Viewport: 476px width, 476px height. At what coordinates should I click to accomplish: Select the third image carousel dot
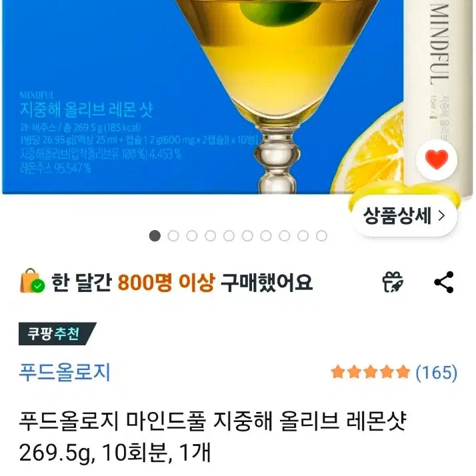(x=192, y=236)
